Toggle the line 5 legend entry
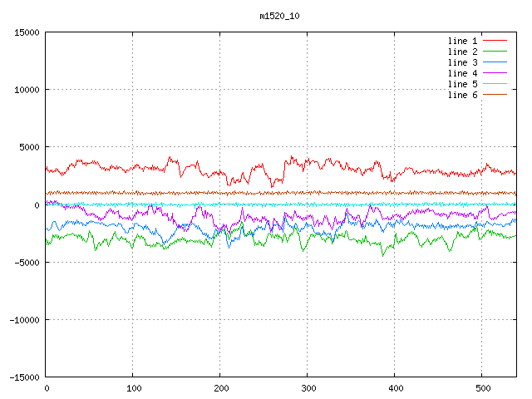Screen dimensions: 532x399 click(463, 84)
